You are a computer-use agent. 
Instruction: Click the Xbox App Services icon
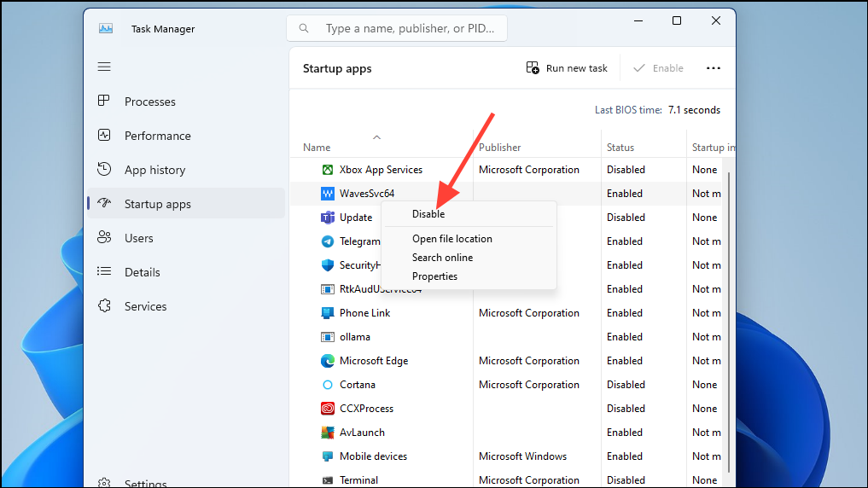coord(328,170)
